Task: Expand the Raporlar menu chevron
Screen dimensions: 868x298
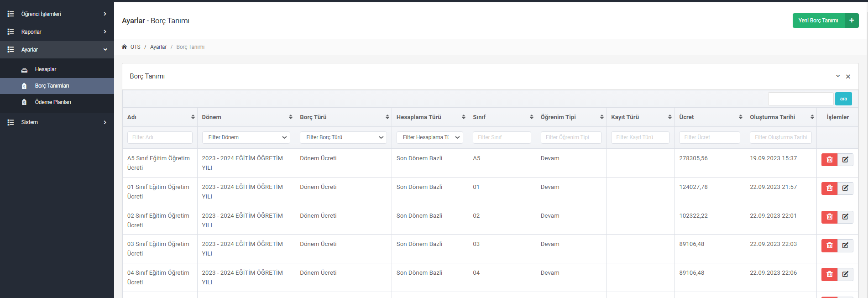Action: point(105,32)
